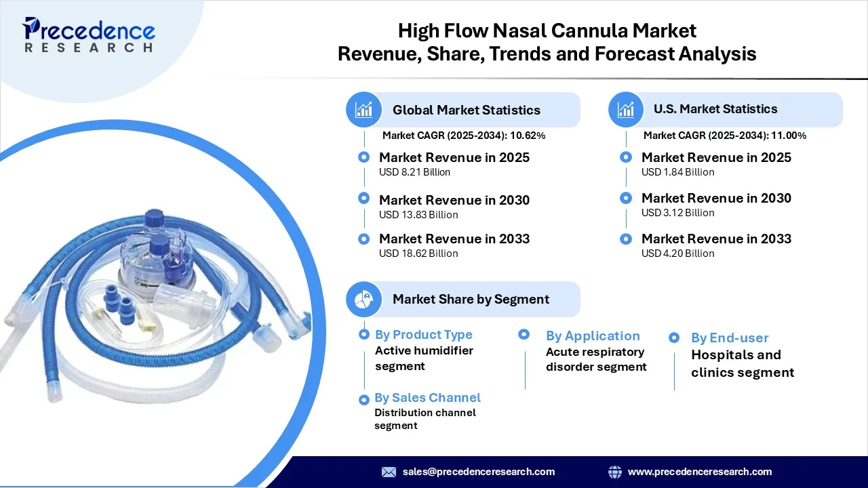Image resolution: width=868 pixels, height=488 pixels.
Task: Click the globe icon beside website address
Action: coord(615,472)
